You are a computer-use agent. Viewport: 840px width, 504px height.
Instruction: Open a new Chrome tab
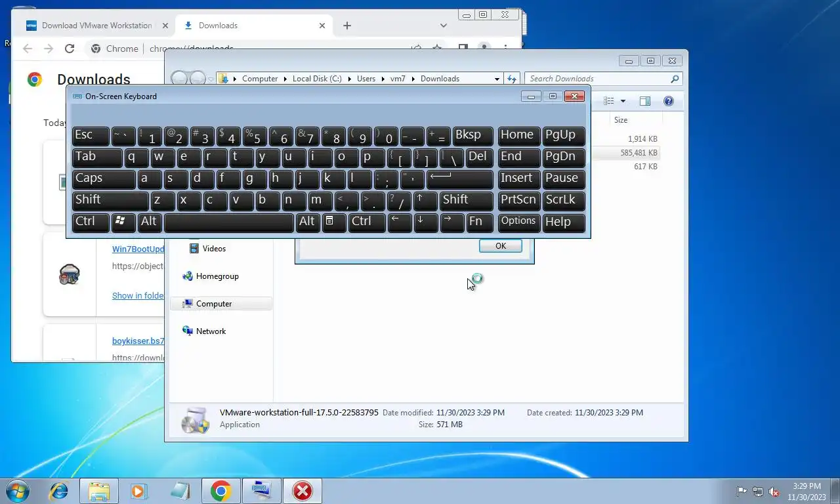tap(347, 26)
